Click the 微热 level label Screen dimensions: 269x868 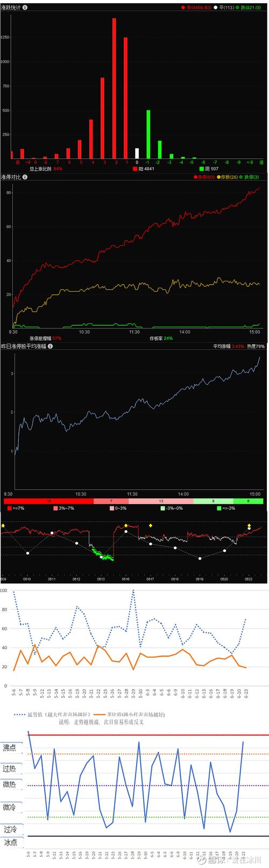point(9,785)
